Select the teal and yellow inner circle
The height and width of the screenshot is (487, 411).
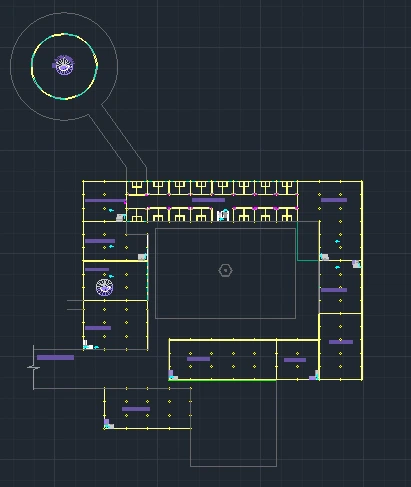click(x=64, y=66)
